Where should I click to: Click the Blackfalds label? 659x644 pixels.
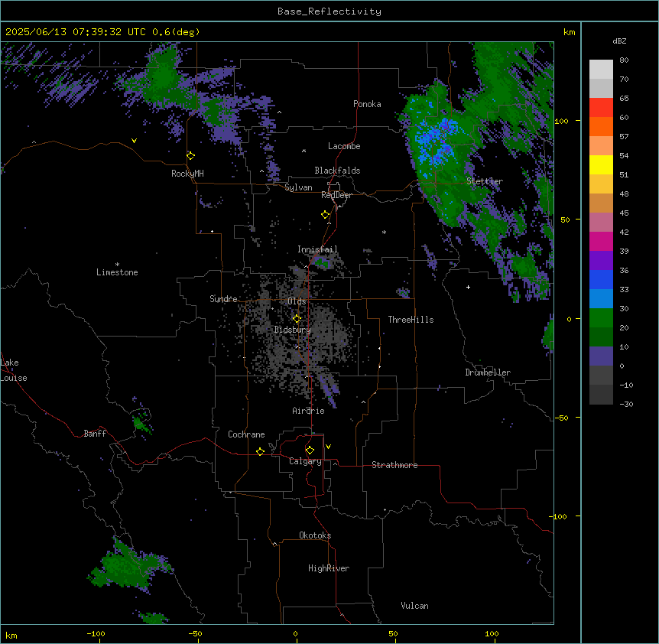coord(337,171)
